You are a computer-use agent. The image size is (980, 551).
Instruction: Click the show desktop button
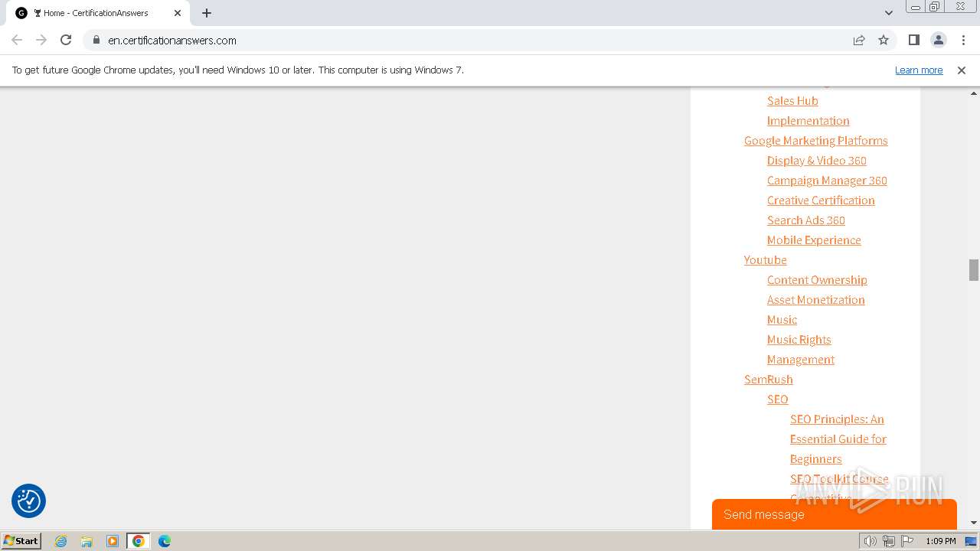[972, 541]
